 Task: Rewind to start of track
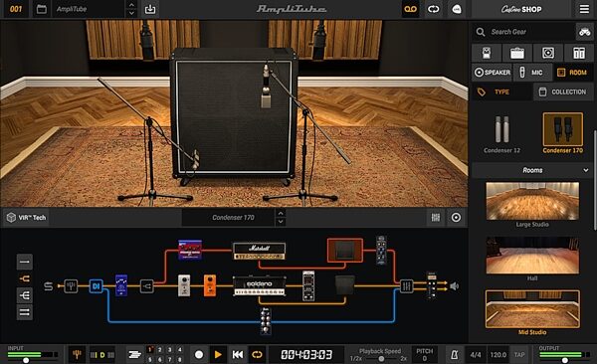[238, 355]
